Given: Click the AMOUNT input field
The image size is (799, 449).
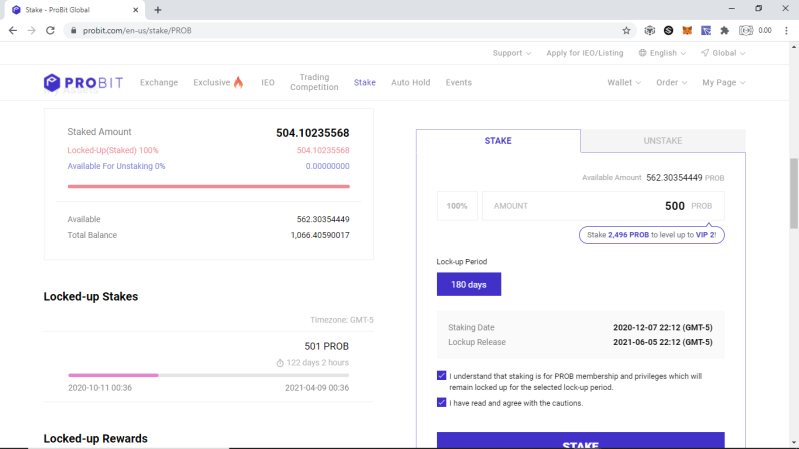Looking at the screenshot, I should (603, 206).
